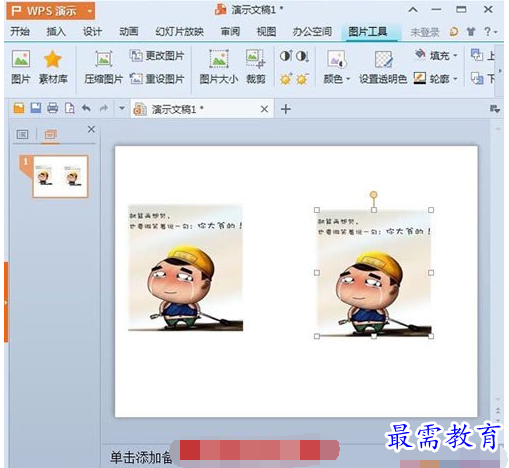509x468 pixels.
Task: Click the redo arrow icon
Action: (x=104, y=108)
